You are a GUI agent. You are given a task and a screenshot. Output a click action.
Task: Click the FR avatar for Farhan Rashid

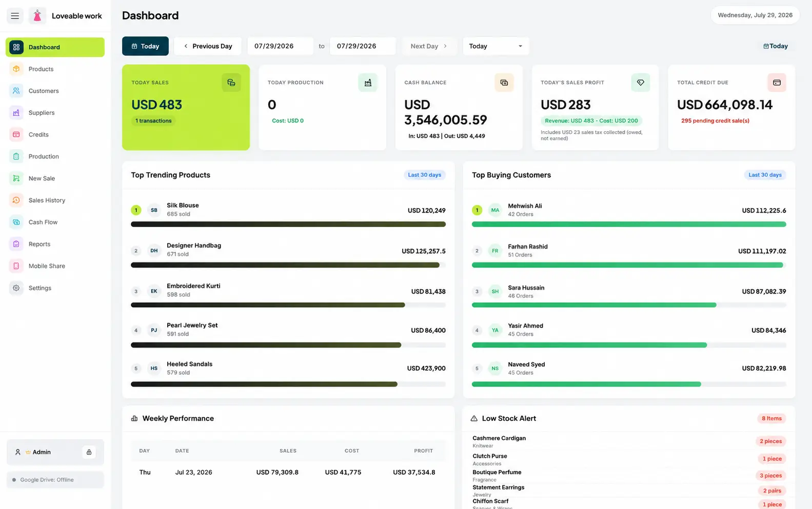[x=495, y=251]
